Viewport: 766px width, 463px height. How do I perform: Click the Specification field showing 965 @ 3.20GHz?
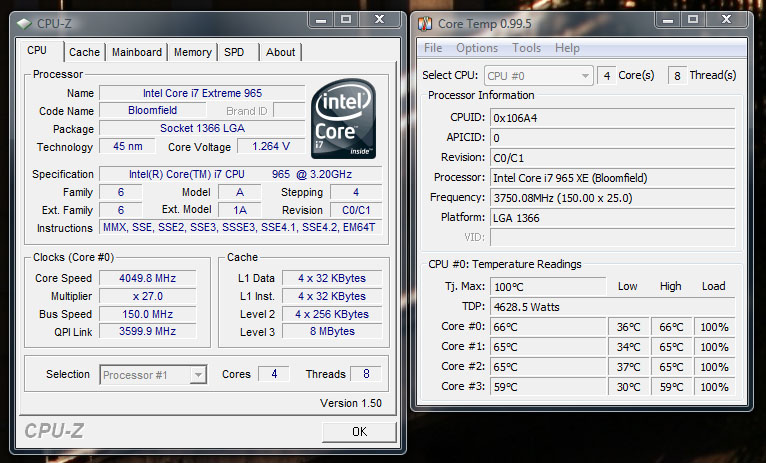pyautogui.click(x=240, y=174)
